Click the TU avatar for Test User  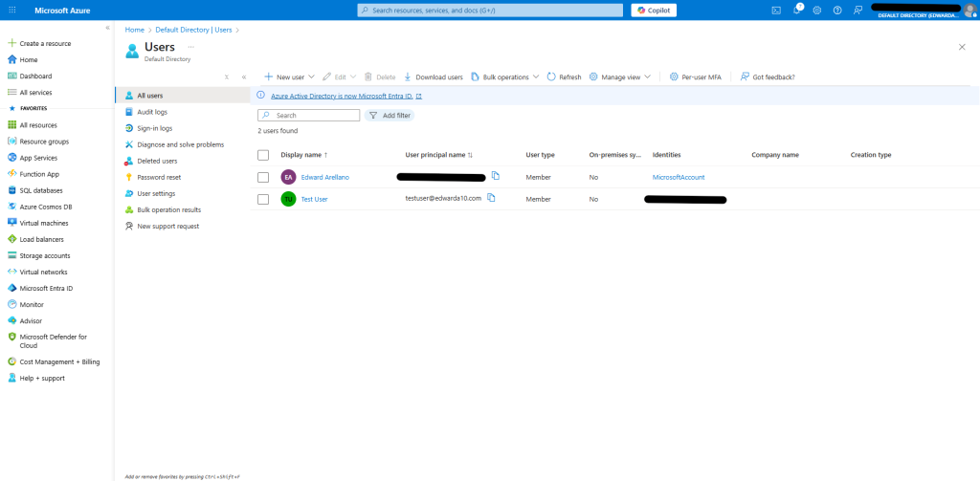288,199
